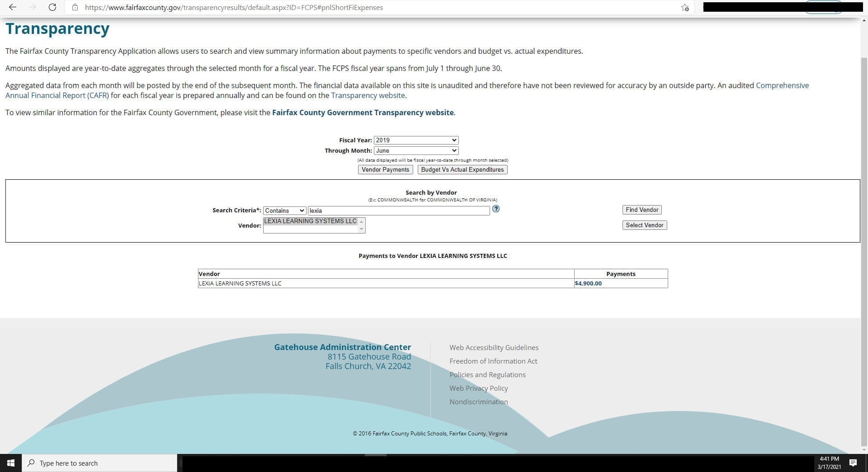Click the taskbar clock and date

point(829,463)
